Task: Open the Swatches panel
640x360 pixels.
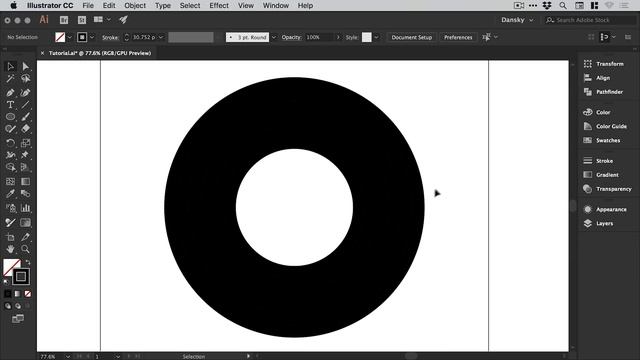Action: 602,140
